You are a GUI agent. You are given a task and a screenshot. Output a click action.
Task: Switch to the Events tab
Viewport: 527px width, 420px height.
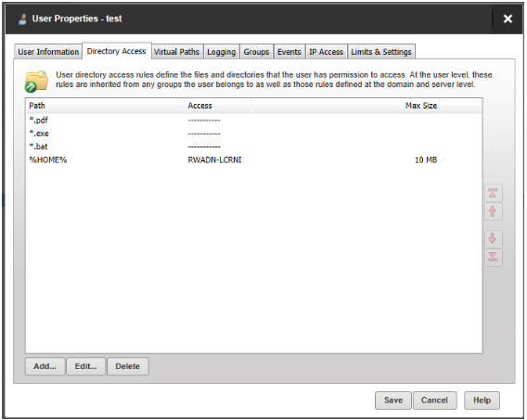pyautogui.click(x=289, y=52)
